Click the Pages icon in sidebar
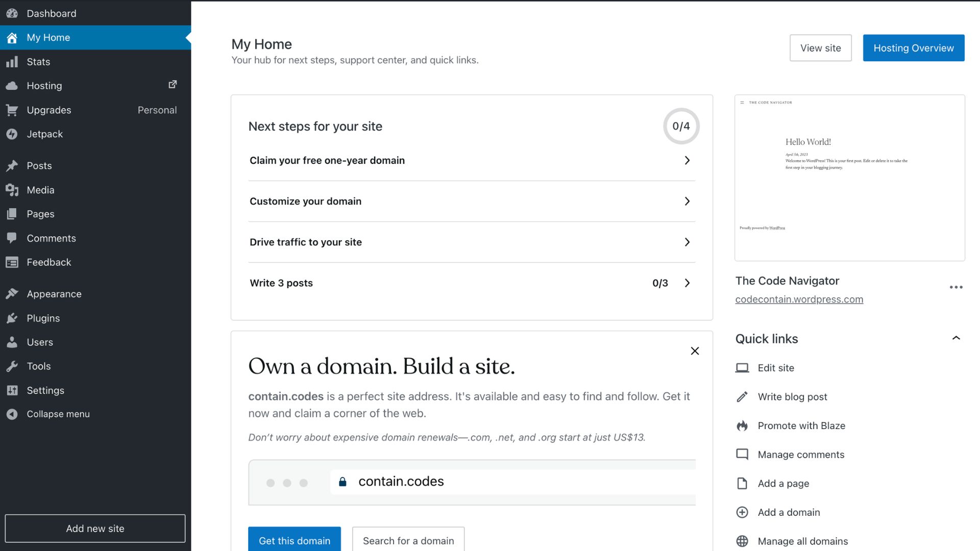This screenshot has width=980, height=551. (x=12, y=214)
